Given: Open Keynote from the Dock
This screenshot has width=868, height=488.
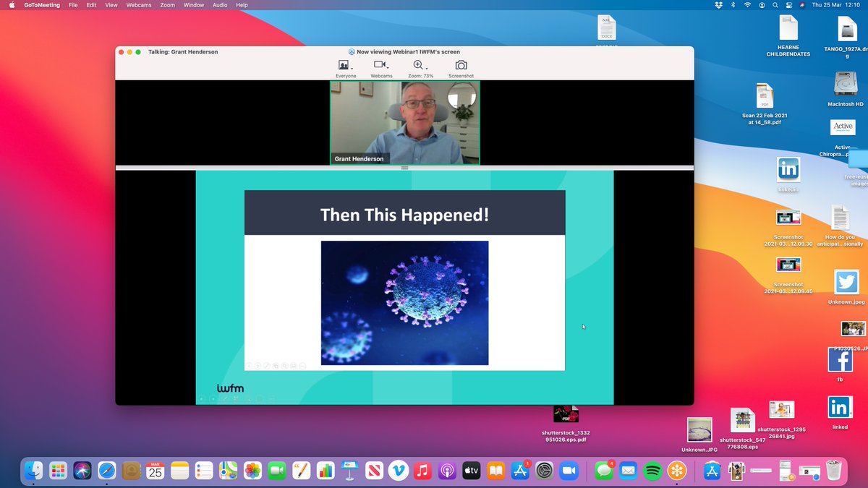Looking at the screenshot, I should (x=350, y=471).
